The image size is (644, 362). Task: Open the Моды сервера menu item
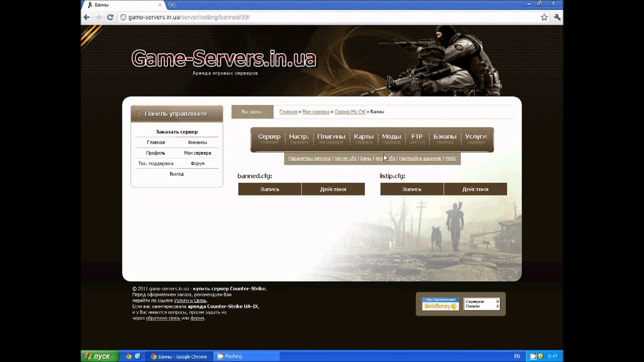[391, 139]
